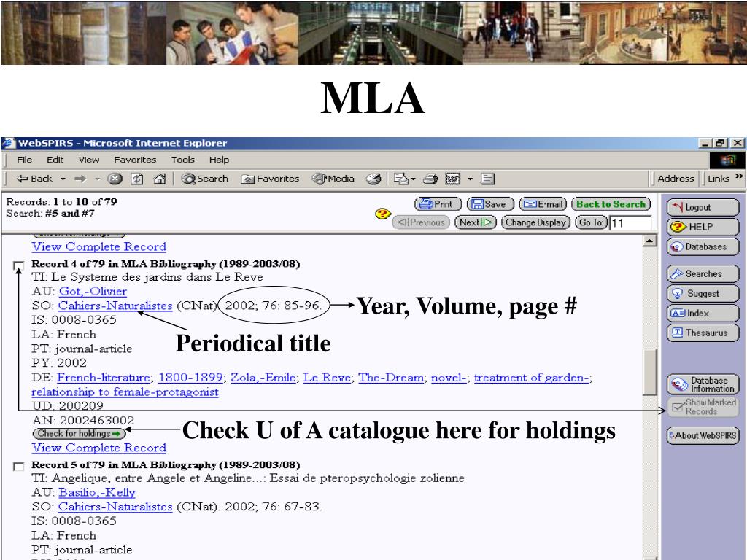Open Favorites from the IE toolbar
The width and height of the screenshot is (747, 560).
coord(270,179)
